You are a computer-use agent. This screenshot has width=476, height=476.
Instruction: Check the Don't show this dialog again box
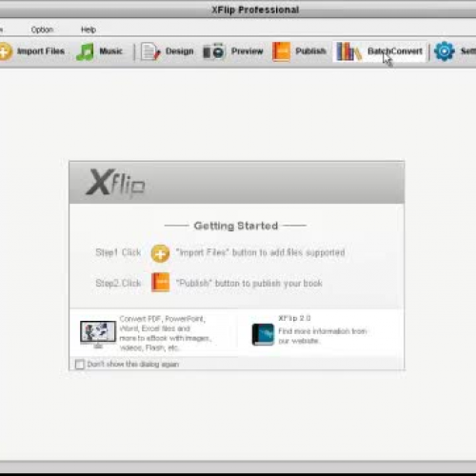pos(80,364)
